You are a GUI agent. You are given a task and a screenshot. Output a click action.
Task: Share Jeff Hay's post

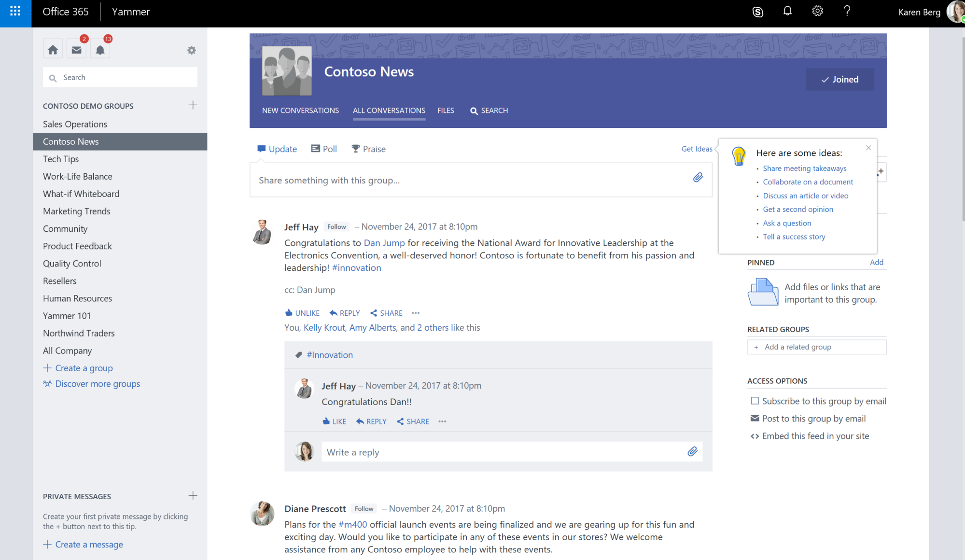(x=386, y=313)
